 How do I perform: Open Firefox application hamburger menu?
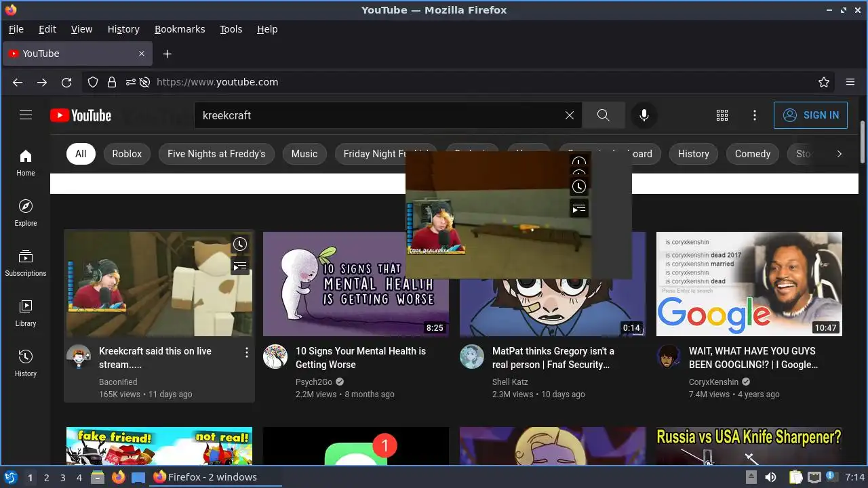[850, 82]
